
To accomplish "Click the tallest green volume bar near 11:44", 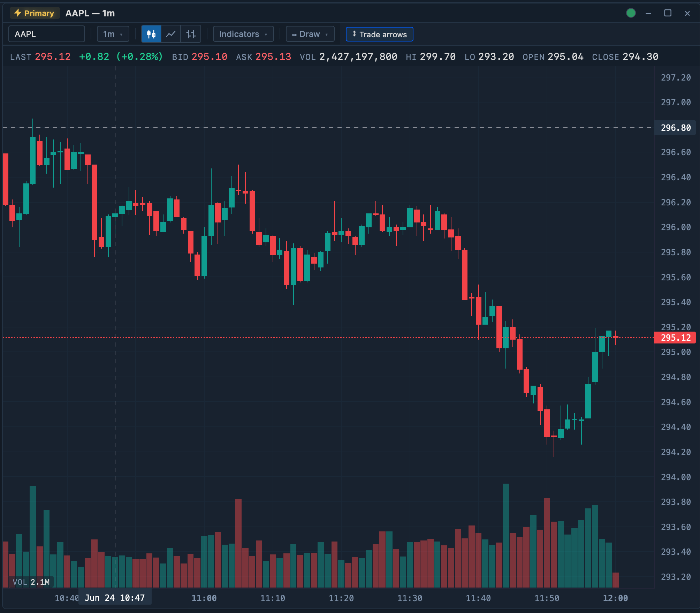I will pos(505,535).
